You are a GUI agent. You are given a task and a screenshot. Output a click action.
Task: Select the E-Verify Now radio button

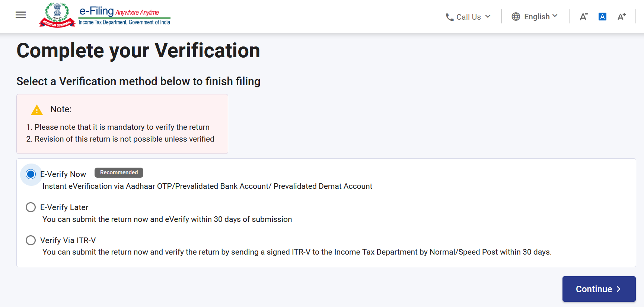(31, 174)
